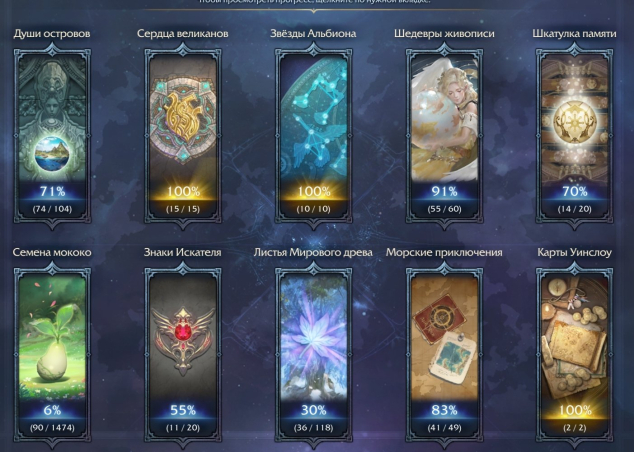Click the angel painting Шедевры живописи card
The image size is (634, 452).
(444, 135)
